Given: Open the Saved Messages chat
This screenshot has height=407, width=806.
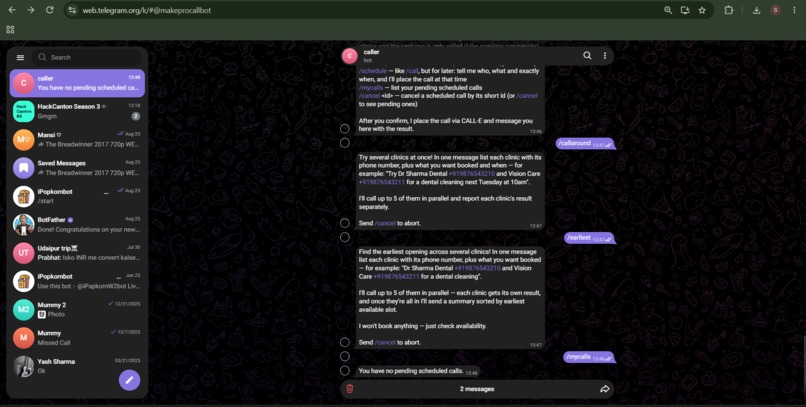Looking at the screenshot, I should coord(77,168).
